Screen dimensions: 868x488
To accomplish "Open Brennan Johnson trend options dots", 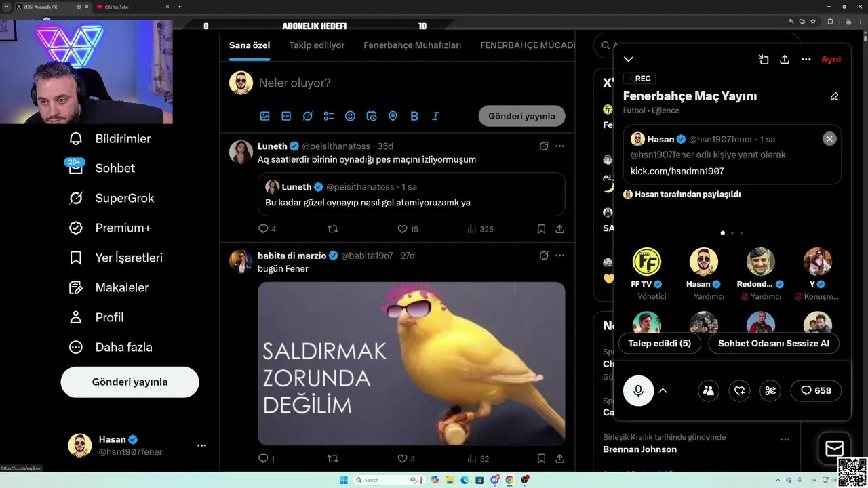I will (785, 439).
